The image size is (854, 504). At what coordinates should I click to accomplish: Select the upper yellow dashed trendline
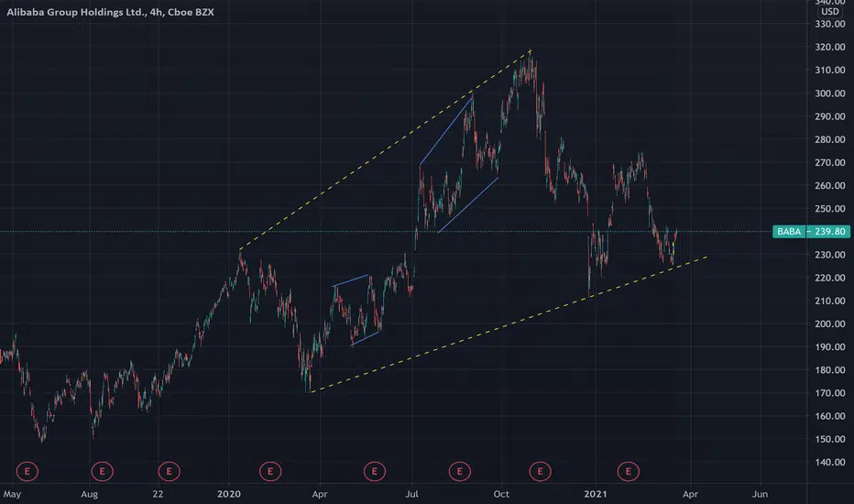tap(386, 150)
